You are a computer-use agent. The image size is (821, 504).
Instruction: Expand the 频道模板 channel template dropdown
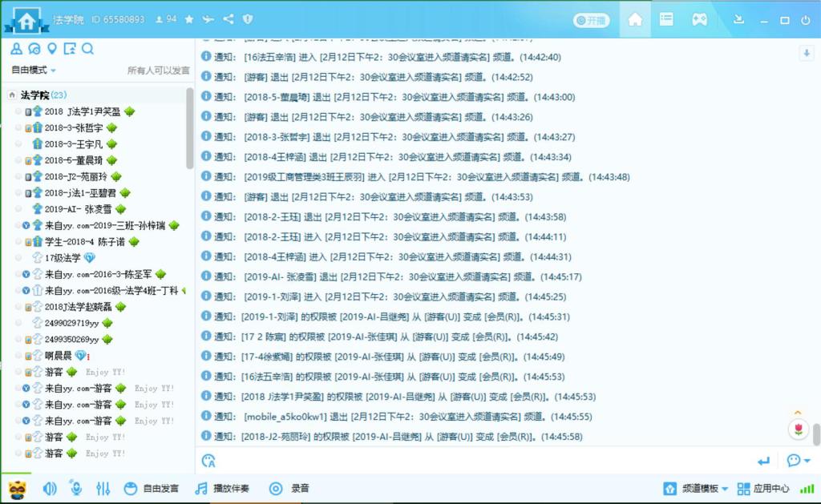click(x=696, y=488)
